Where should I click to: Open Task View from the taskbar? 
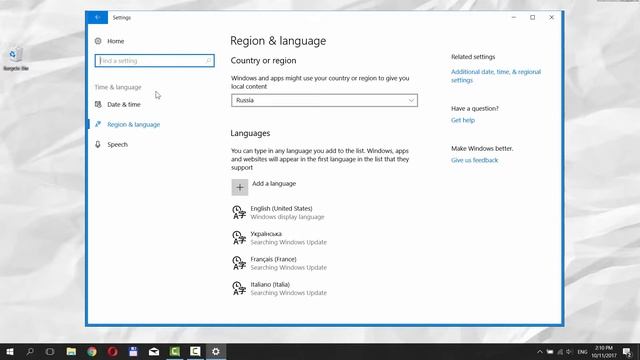click(x=50, y=351)
